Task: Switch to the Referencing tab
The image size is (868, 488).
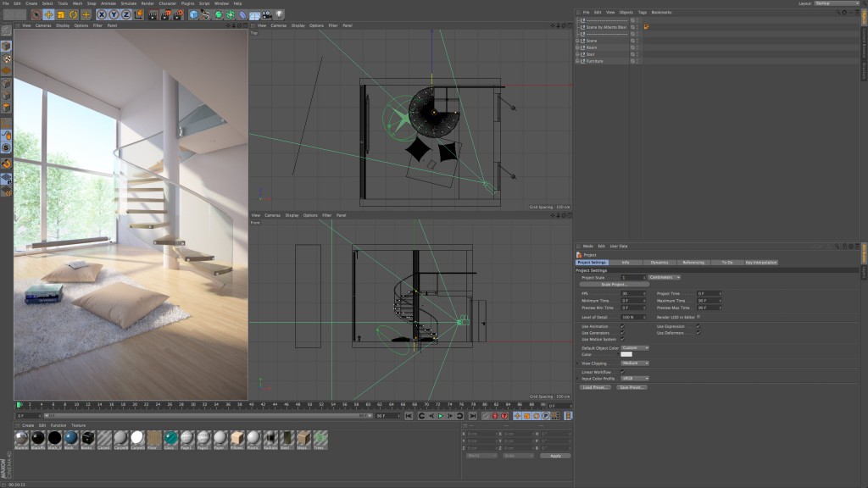Action: (x=693, y=263)
